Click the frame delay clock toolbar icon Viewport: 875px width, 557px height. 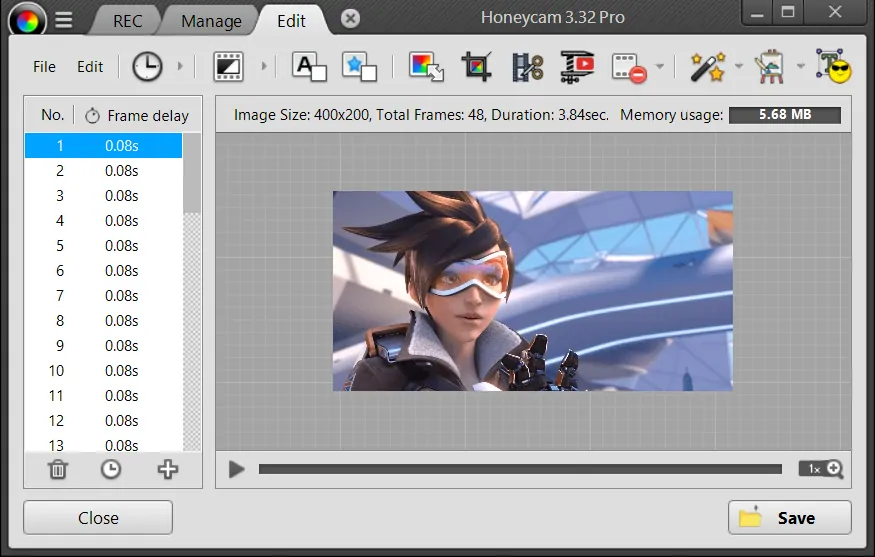pyautogui.click(x=147, y=67)
